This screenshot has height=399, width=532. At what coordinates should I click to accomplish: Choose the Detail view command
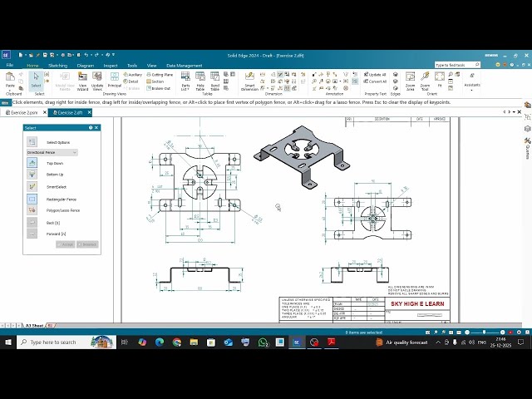point(131,81)
